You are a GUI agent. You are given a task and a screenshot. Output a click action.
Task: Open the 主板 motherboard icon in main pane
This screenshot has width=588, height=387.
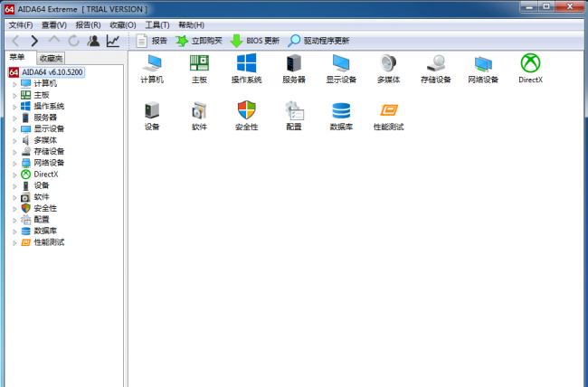[x=199, y=68]
